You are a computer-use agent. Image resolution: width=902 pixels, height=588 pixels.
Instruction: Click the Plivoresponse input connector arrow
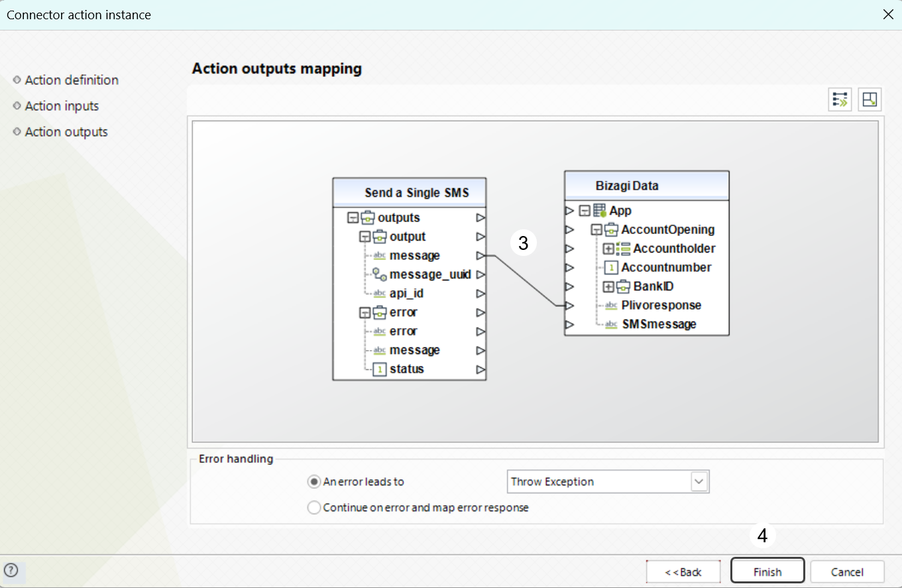pos(569,306)
